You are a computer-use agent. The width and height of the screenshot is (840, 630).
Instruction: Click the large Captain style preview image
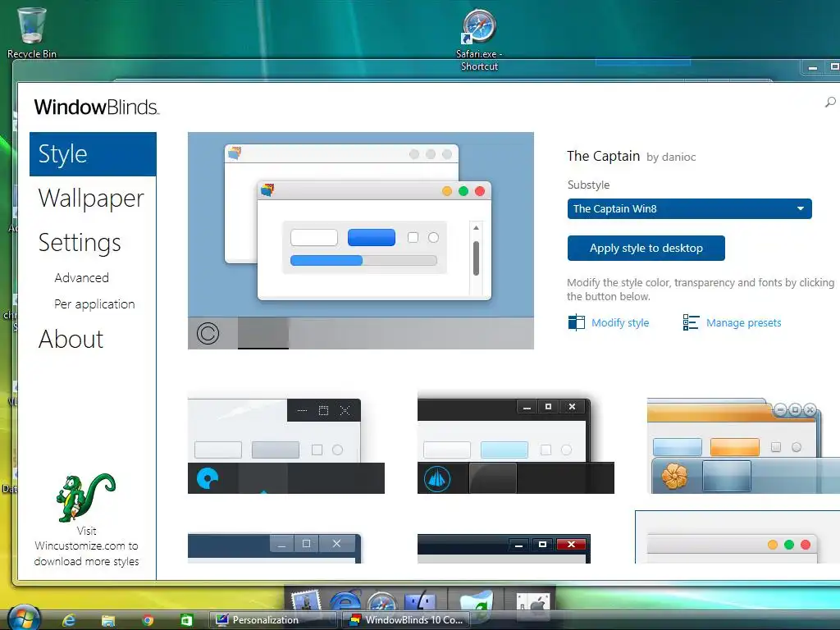coord(361,240)
